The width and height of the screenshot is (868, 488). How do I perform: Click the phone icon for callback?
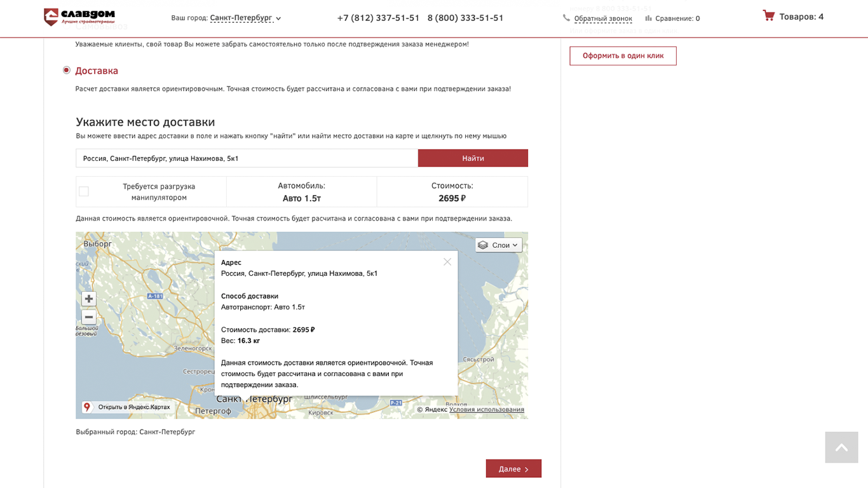pyautogui.click(x=566, y=18)
